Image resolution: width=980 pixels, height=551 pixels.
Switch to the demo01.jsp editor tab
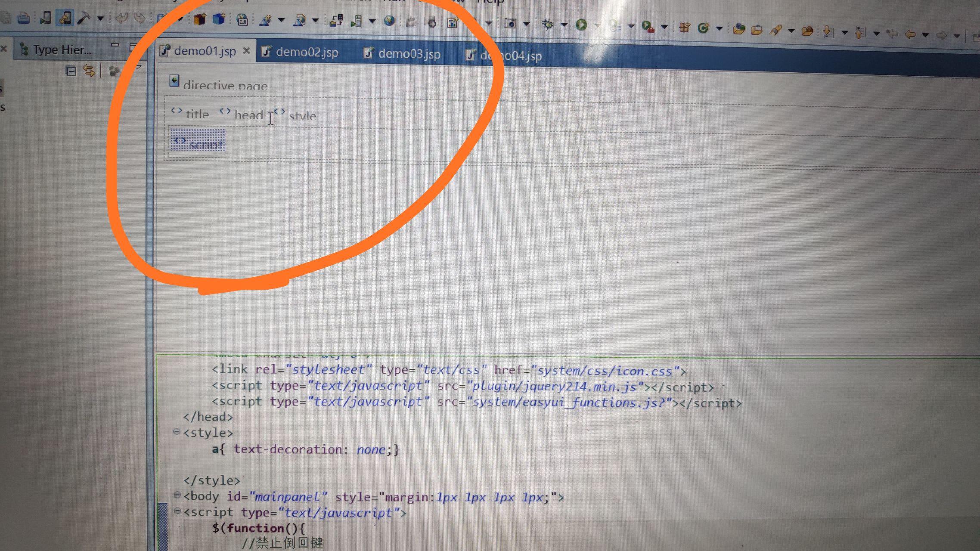205,51
